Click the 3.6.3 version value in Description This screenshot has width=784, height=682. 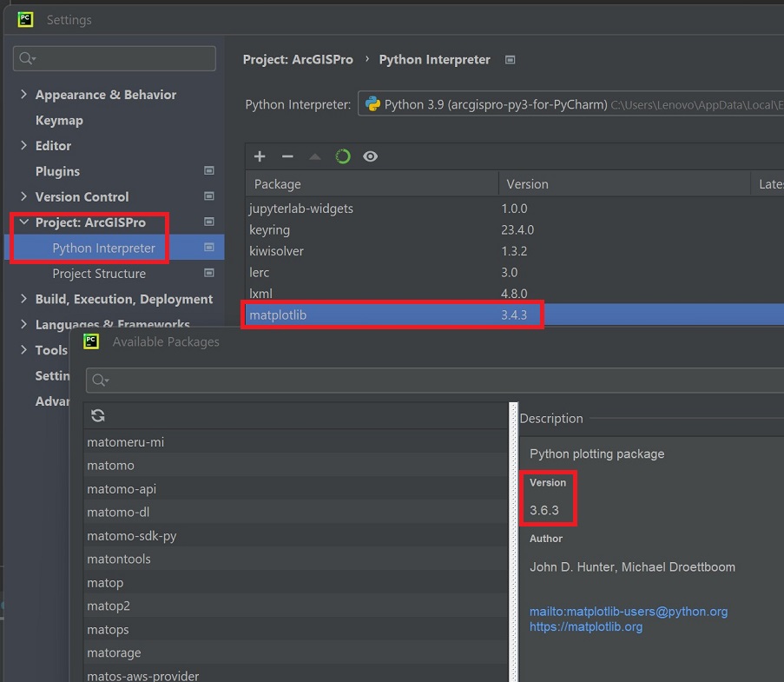(544, 510)
